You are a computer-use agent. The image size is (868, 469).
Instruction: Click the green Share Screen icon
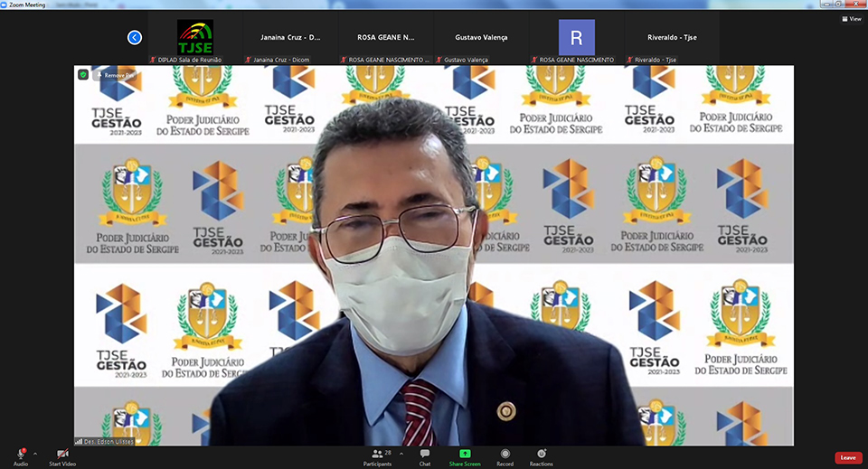point(465,453)
